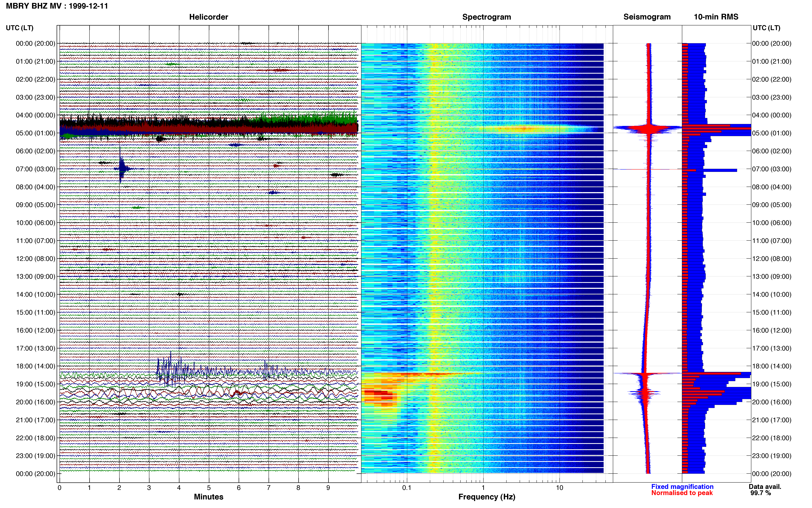The image size is (812, 508).
Task: Select the Seismogram panel heading
Action: [x=647, y=17]
